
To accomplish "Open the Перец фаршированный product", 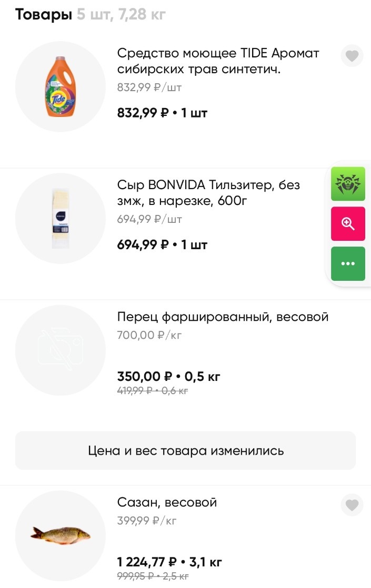I will tap(223, 317).
